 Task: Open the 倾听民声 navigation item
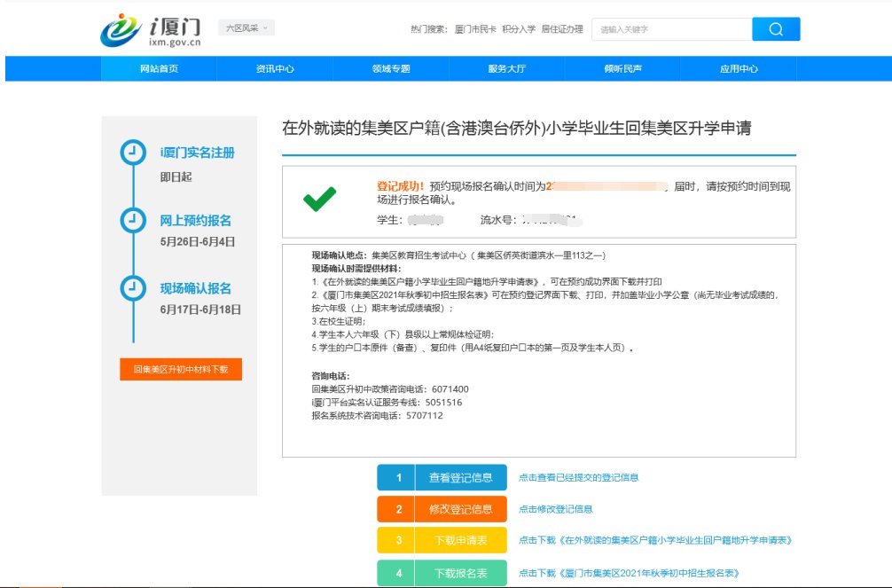tap(622, 68)
